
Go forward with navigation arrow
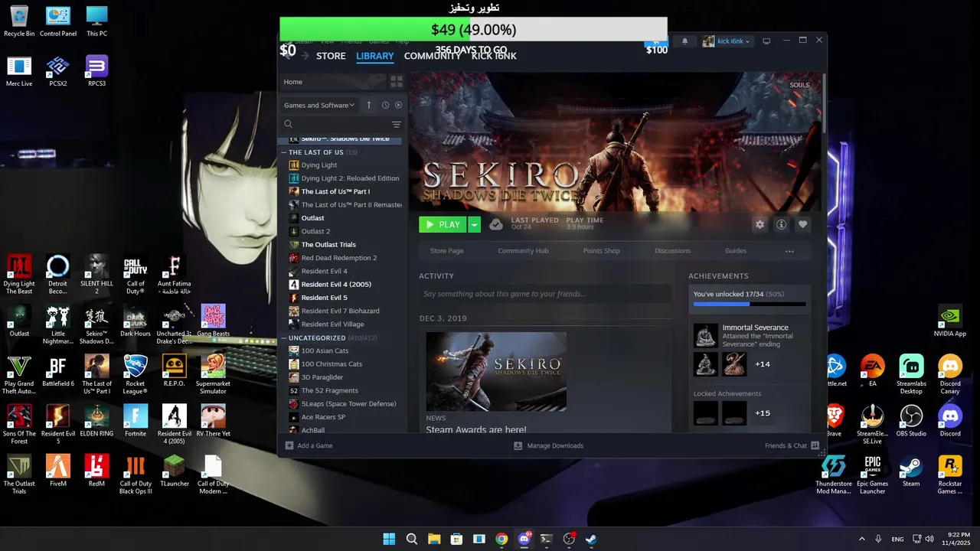coord(305,56)
